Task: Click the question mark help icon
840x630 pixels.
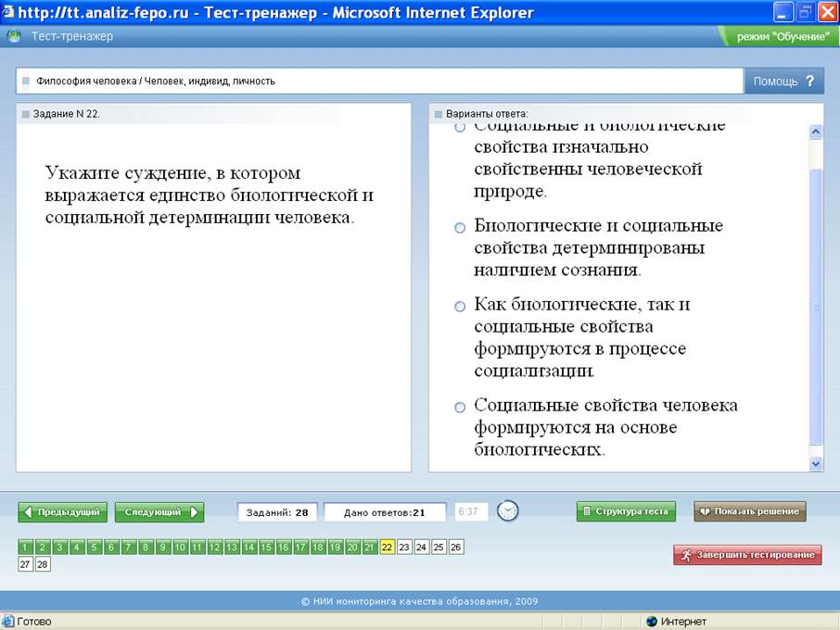Action: tap(810, 81)
